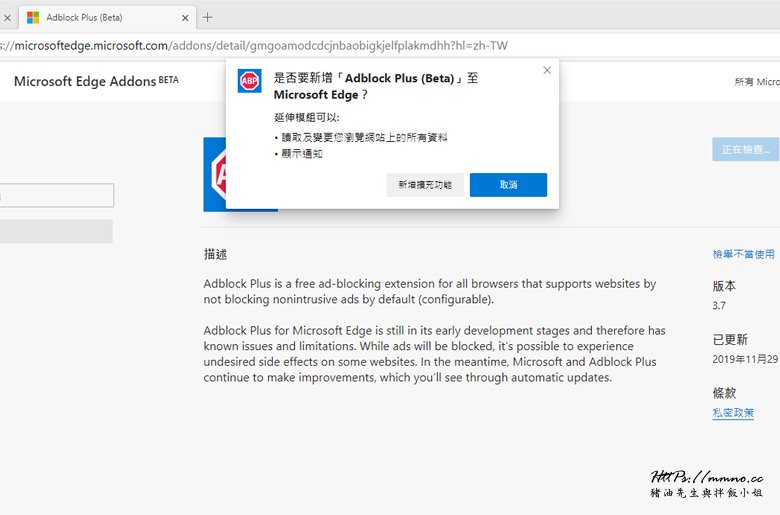Click the 新增擴充功能 button in the dialog
780x515 pixels.
pyautogui.click(x=425, y=185)
